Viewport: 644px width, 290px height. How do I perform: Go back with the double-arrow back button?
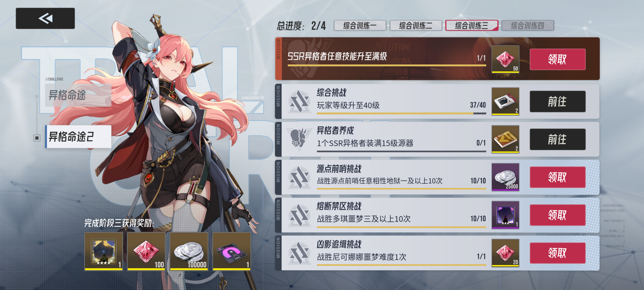(45, 18)
